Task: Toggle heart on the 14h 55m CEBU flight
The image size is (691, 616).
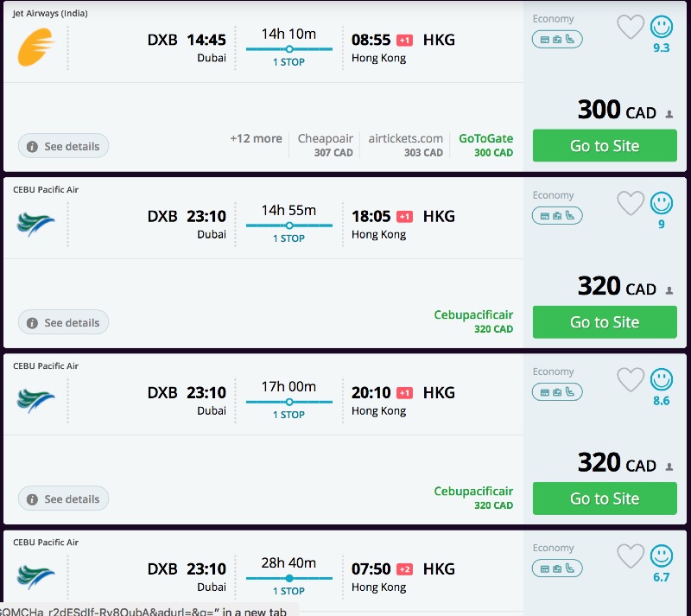Action: tap(631, 204)
